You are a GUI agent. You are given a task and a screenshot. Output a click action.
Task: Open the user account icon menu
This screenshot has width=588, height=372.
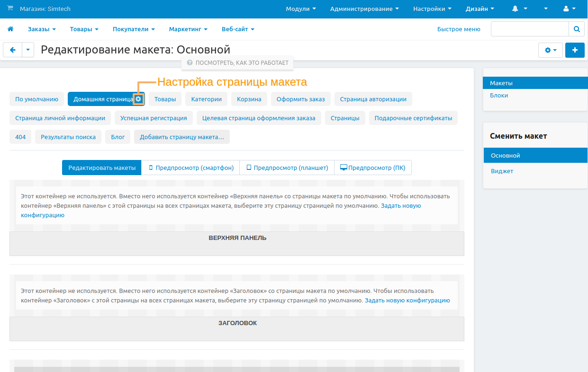(x=570, y=9)
